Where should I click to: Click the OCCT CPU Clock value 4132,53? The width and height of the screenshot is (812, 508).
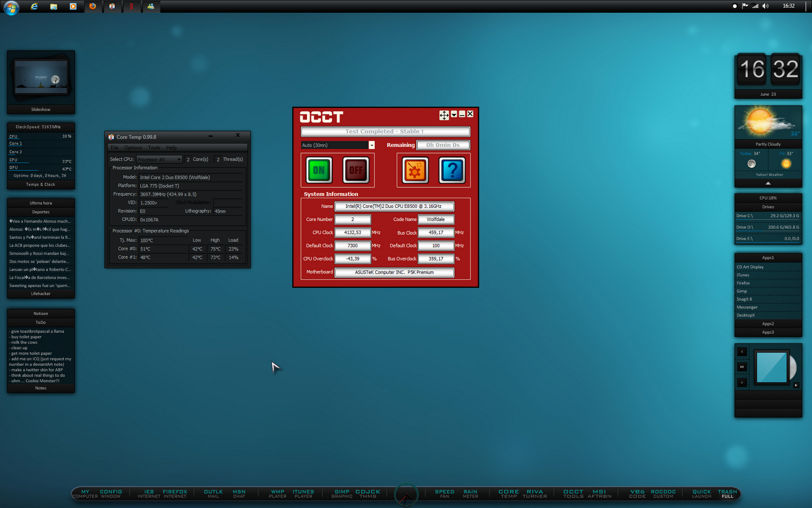coord(353,233)
